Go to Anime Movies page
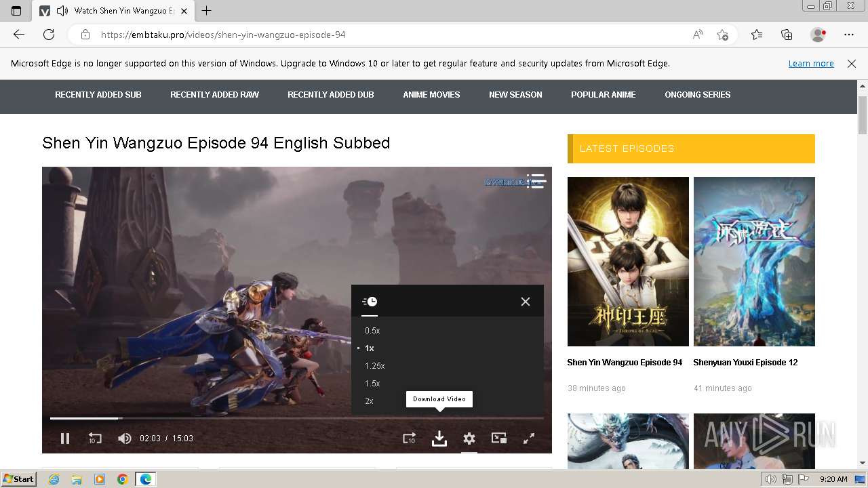Viewport: 868px width, 488px height. [431, 95]
